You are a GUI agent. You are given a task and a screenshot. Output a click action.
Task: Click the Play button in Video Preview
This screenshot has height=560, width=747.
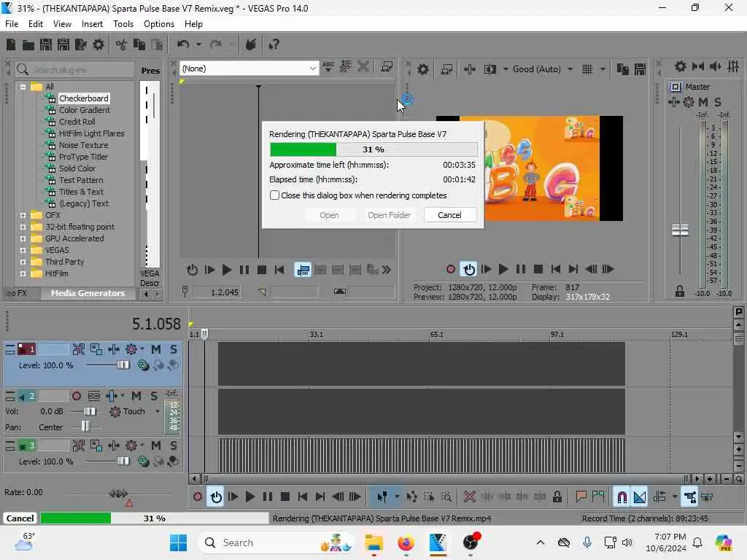click(x=503, y=270)
